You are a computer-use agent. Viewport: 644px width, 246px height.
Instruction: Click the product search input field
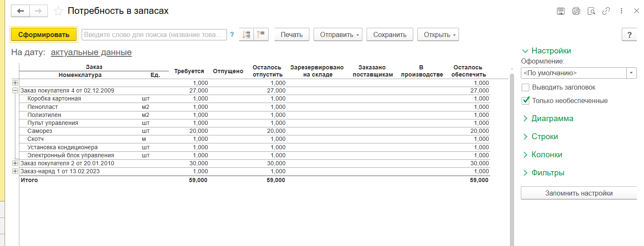coord(154,35)
